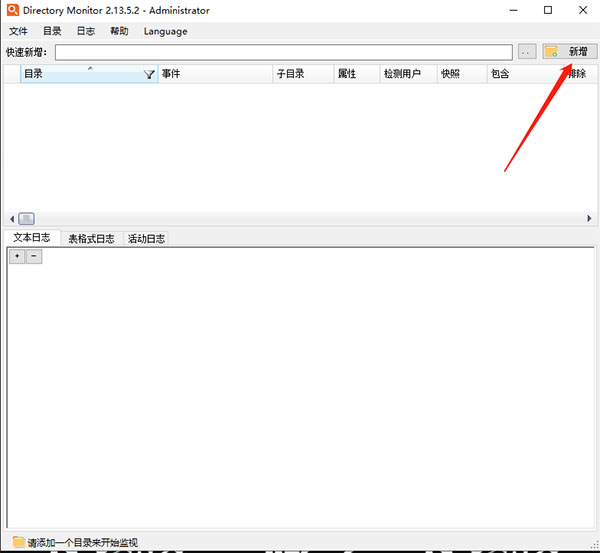The width and height of the screenshot is (600, 553).
Task: Switch to the 表格式日志 tab
Action: click(x=91, y=239)
